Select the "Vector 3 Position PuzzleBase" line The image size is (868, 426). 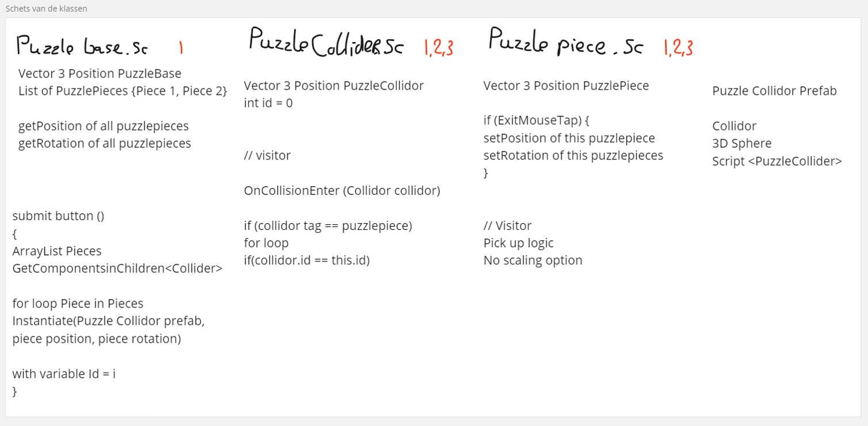100,74
